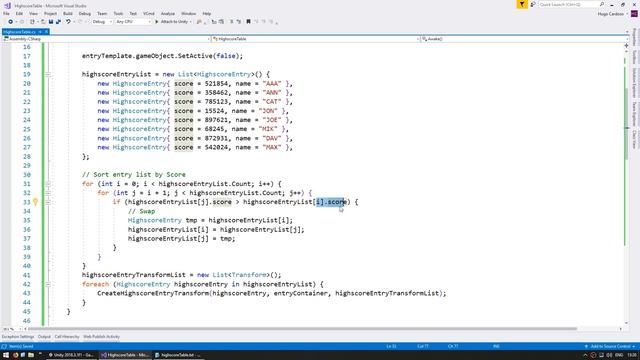640x360 pixels.
Task: Open the Team menu
Action: [x=102, y=13]
